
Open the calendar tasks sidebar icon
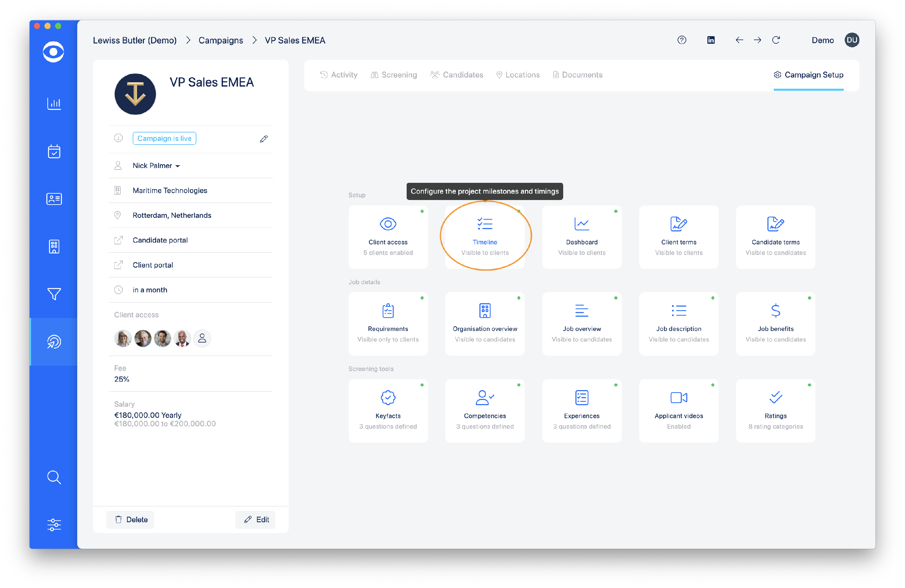[54, 151]
